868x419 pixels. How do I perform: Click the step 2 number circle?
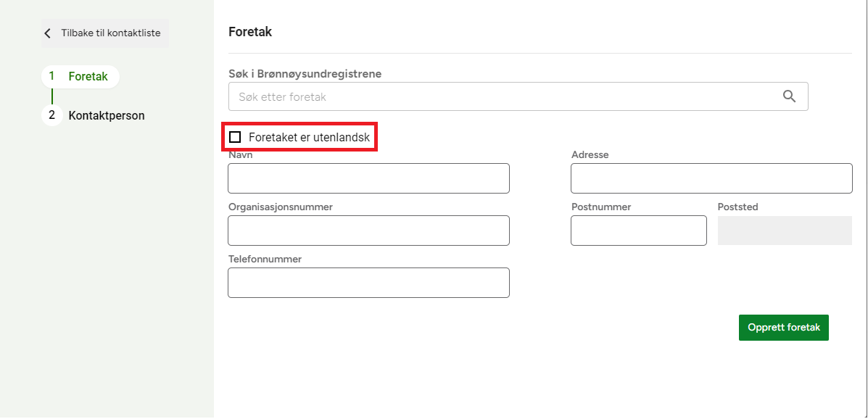51,115
